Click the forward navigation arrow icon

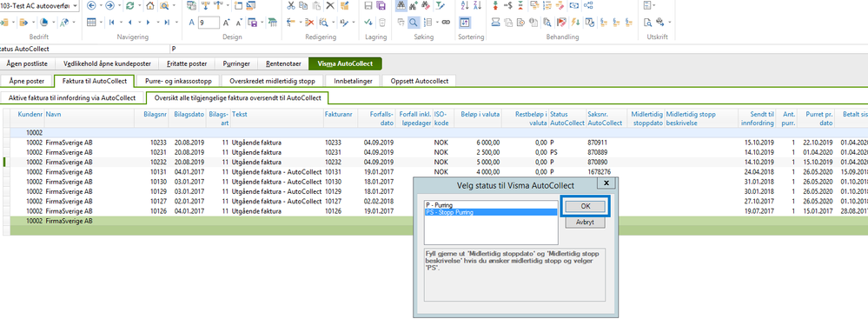109,5
